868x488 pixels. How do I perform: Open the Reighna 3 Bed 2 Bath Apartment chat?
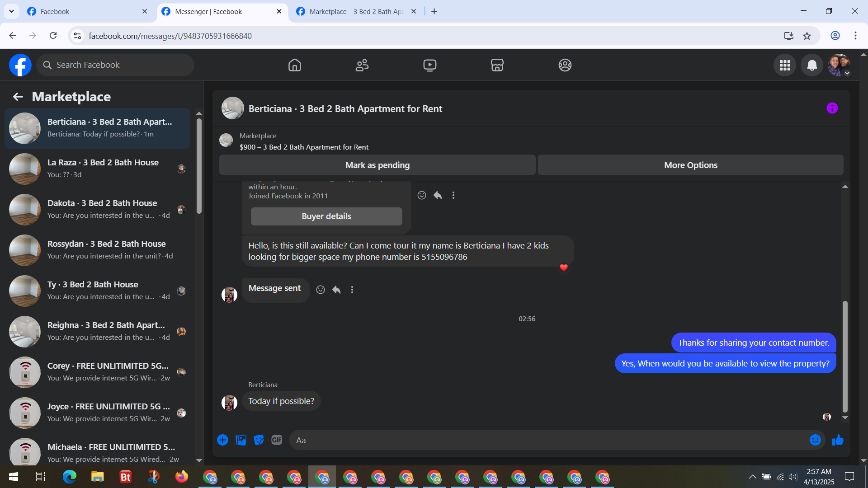point(97,332)
